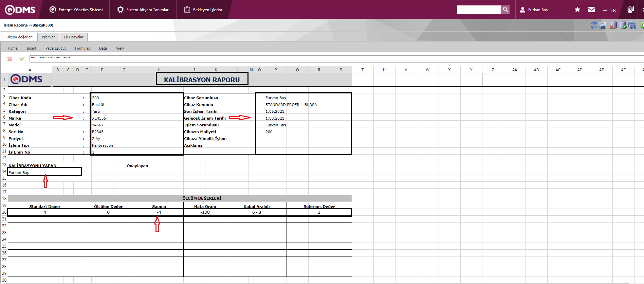Click the database delete icon

click(x=613, y=25)
